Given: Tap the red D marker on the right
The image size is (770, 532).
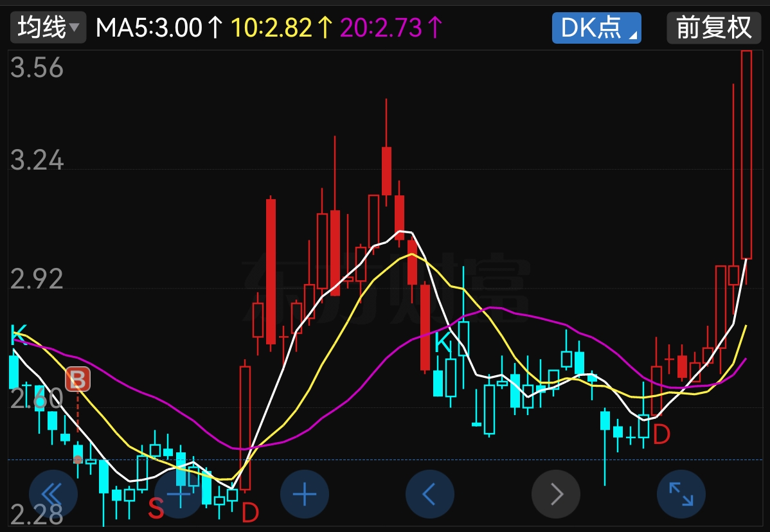Looking at the screenshot, I should point(661,434).
